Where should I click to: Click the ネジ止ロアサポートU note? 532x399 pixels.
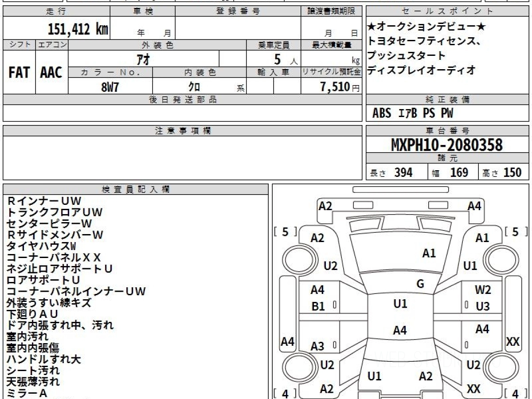(59, 269)
